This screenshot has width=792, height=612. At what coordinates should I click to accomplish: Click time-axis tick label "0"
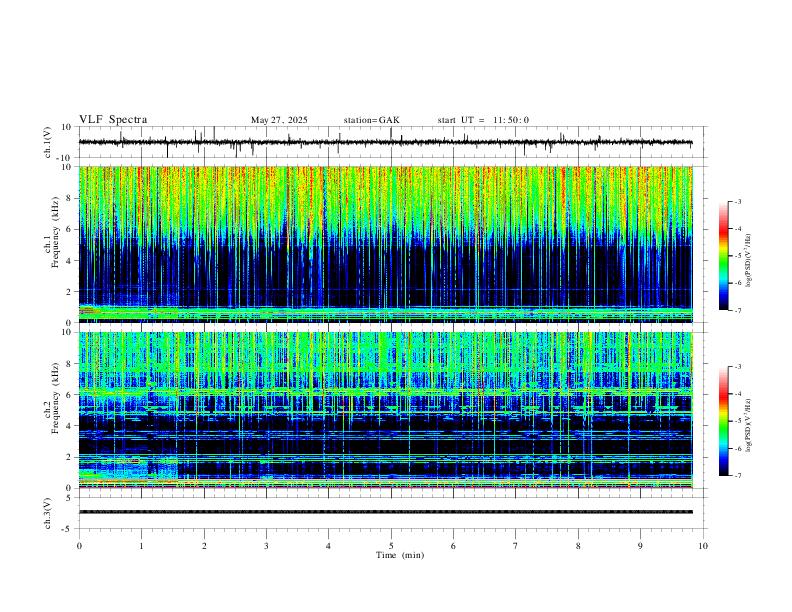pyautogui.click(x=79, y=546)
